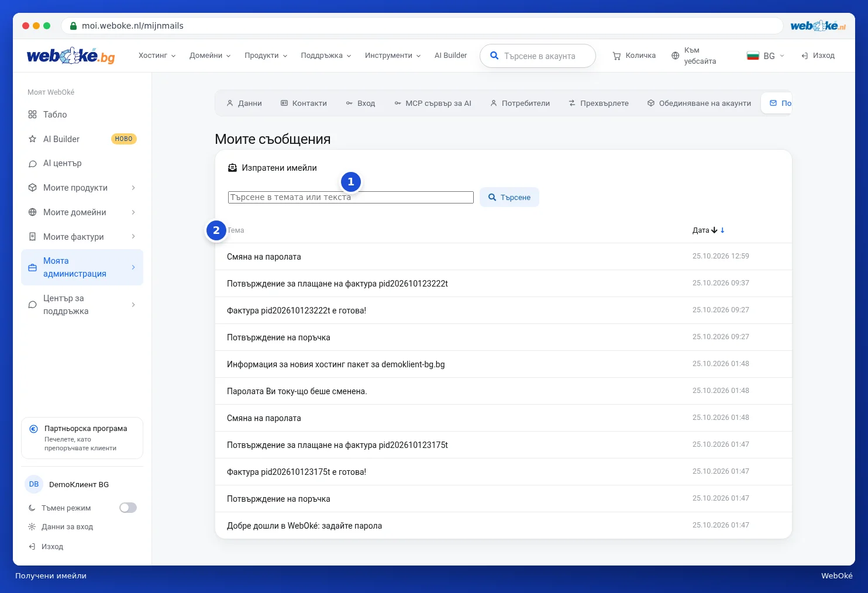Screen dimensions: 868x593
Task: Click the Партньорска програма euro icon
Action: (x=34, y=429)
